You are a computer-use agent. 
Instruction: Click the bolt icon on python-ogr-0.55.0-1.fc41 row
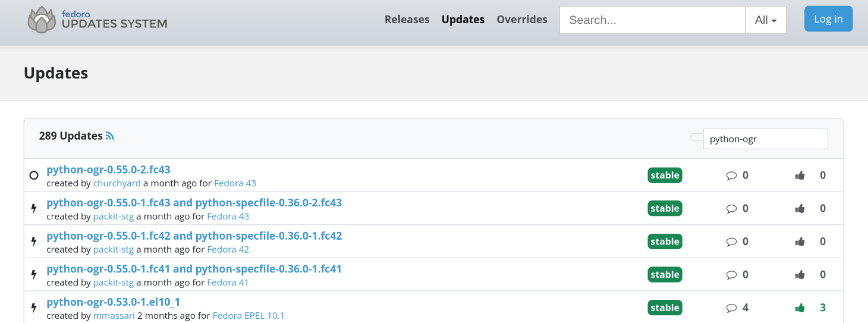[34, 274]
